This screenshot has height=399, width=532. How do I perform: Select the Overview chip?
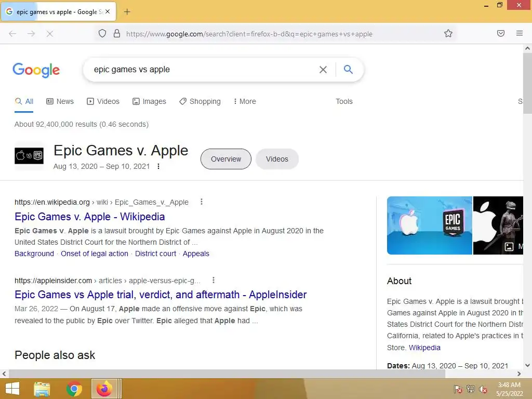[226, 159]
